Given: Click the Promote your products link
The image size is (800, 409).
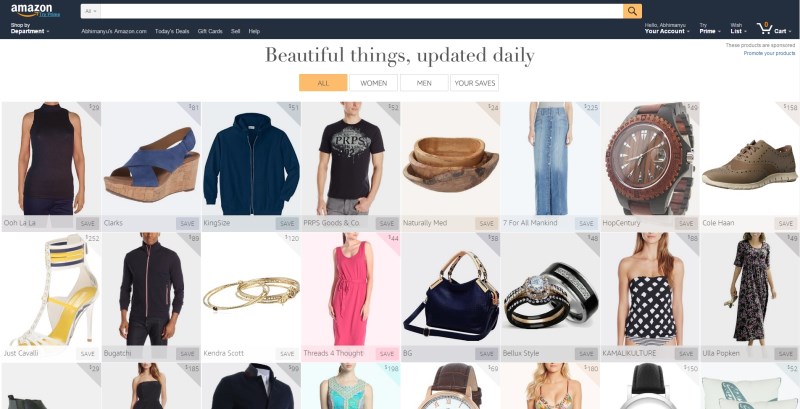Looking at the screenshot, I should [769, 53].
